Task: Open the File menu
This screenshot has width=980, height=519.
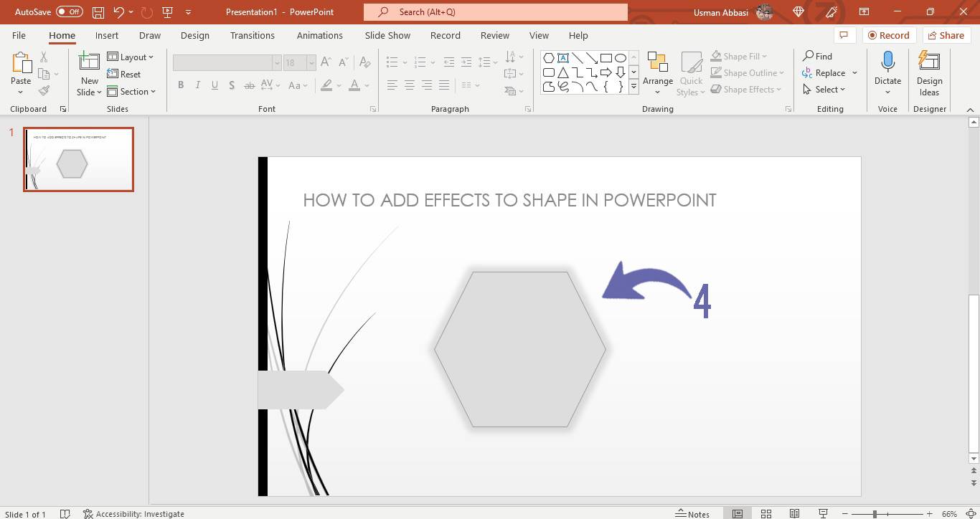Action: click(19, 35)
